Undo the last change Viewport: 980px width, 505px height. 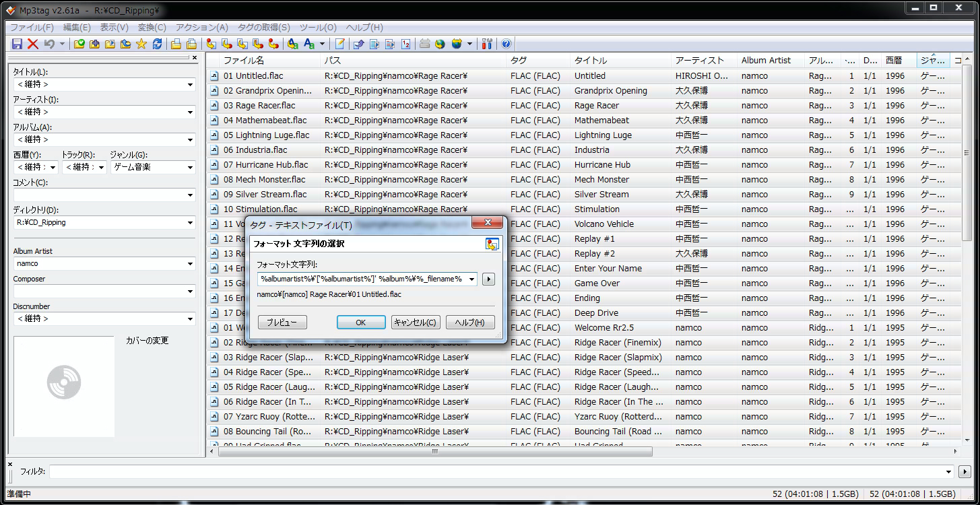(48, 44)
